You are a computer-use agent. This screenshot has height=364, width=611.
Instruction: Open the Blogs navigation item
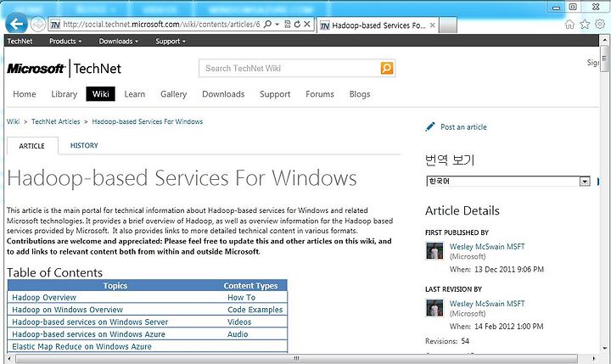coord(360,94)
